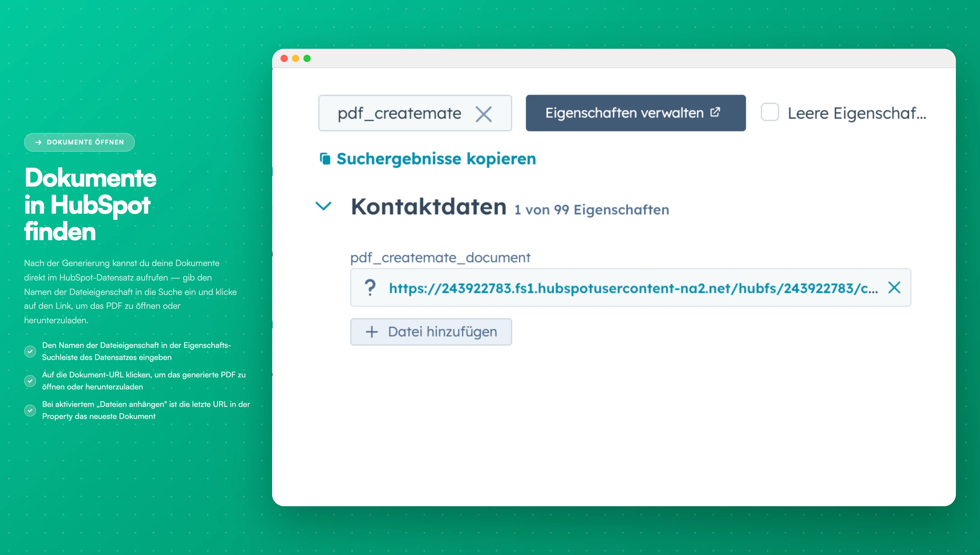Click Suchergebnisse kopieren link
The height and width of the screenshot is (555, 980).
point(436,159)
